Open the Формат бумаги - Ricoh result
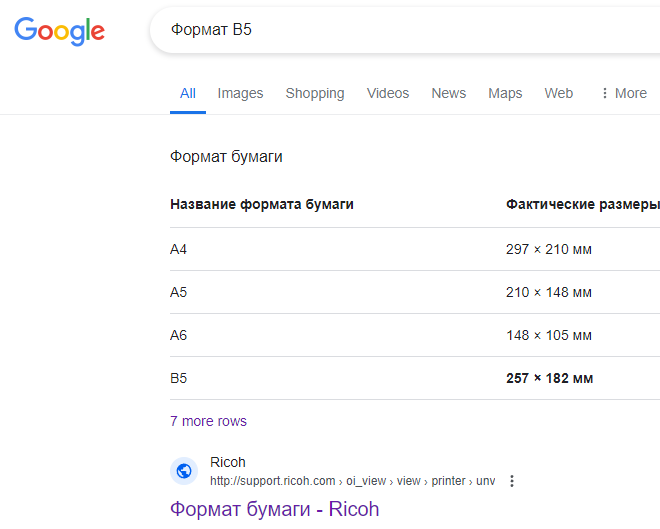The image size is (660, 529). (274, 509)
